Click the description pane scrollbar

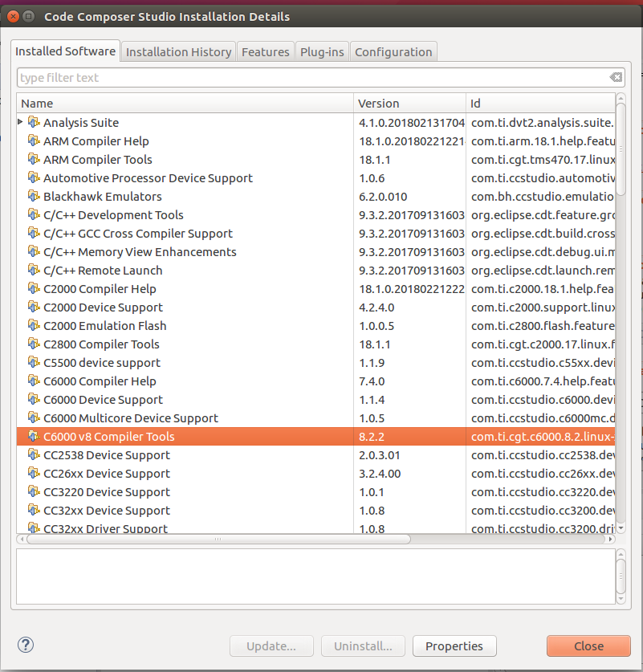(x=621, y=576)
